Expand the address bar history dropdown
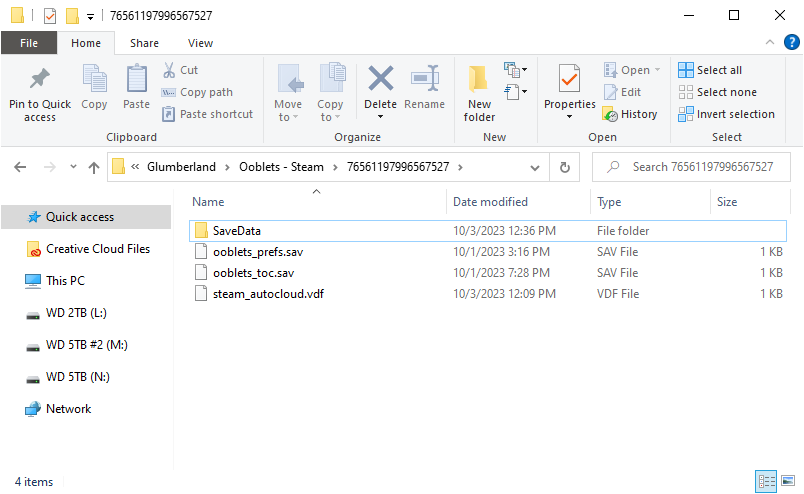804x494 pixels. click(x=534, y=167)
